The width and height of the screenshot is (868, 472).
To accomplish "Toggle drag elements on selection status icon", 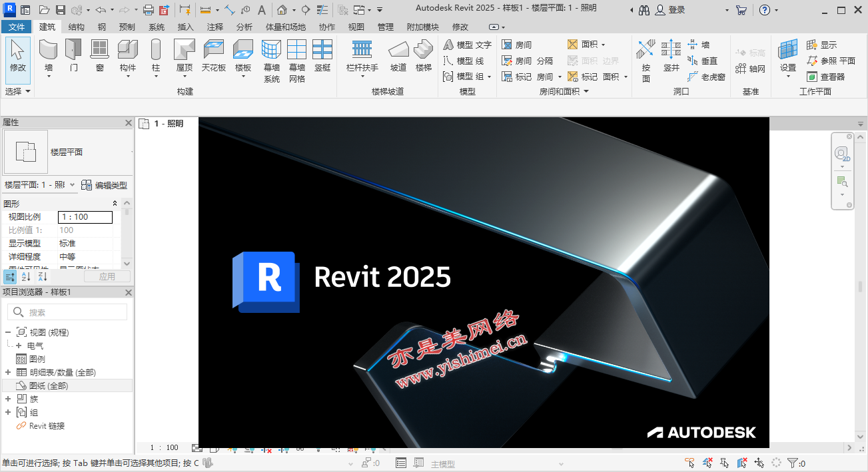I will (759, 463).
